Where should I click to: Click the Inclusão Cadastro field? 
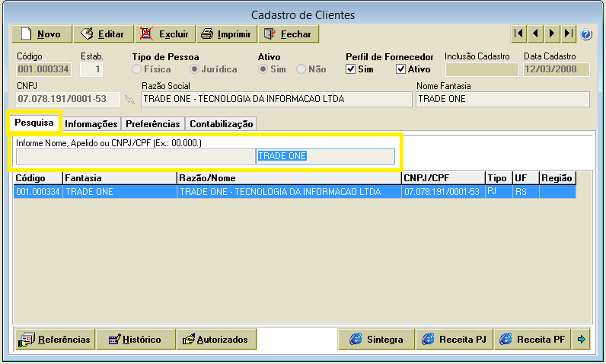(x=482, y=69)
